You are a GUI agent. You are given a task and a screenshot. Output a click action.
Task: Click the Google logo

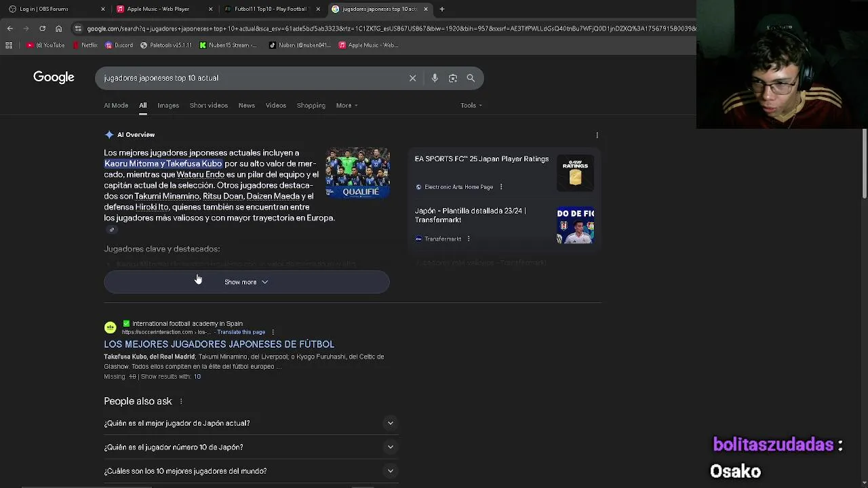click(54, 77)
